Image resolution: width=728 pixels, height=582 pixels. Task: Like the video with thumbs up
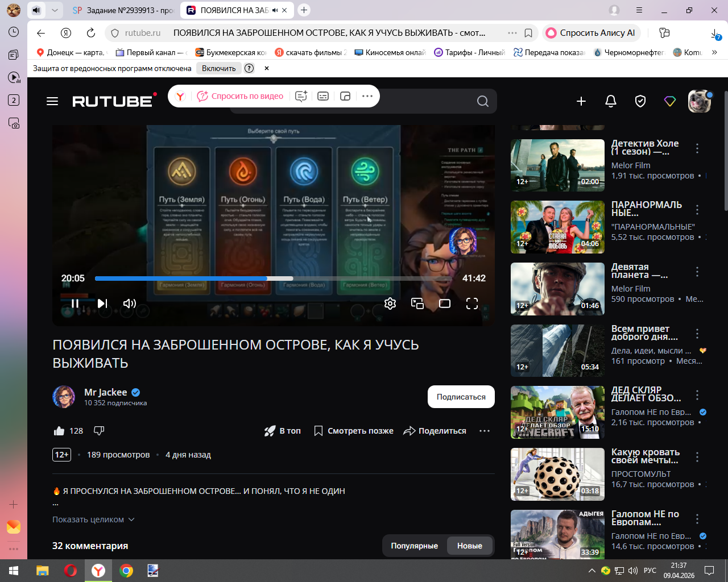coord(59,431)
